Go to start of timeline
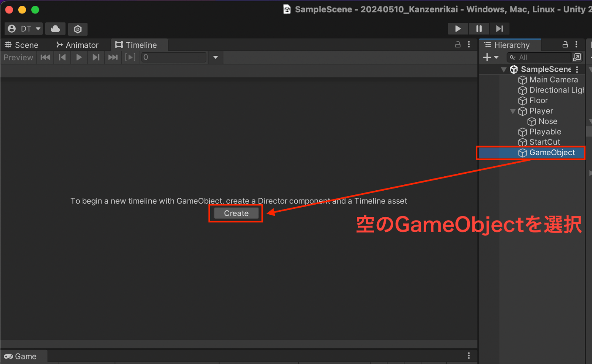This screenshot has width=592, height=364. (45, 57)
